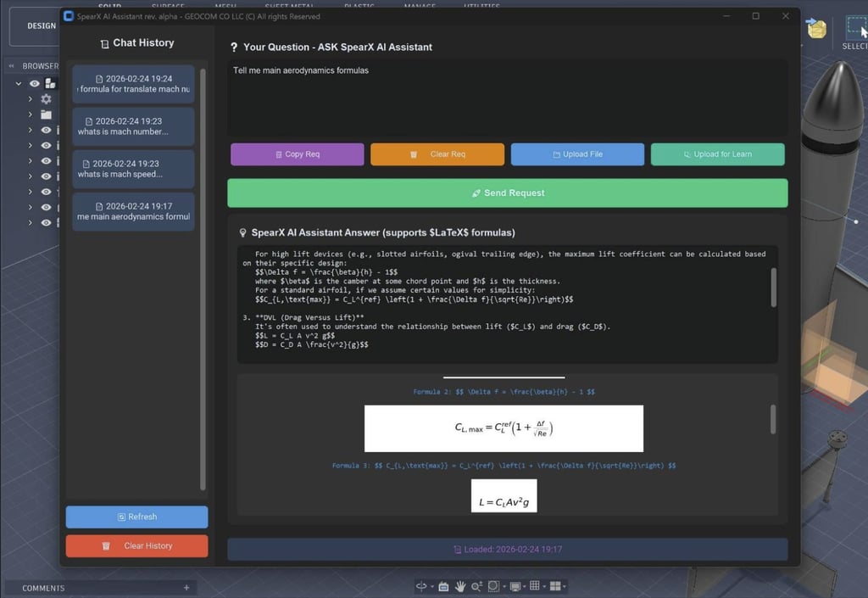Viewport: 868px width, 598px height.
Task: Click the Fit/zoom window icon in bottom toolbar
Action: [494, 586]
